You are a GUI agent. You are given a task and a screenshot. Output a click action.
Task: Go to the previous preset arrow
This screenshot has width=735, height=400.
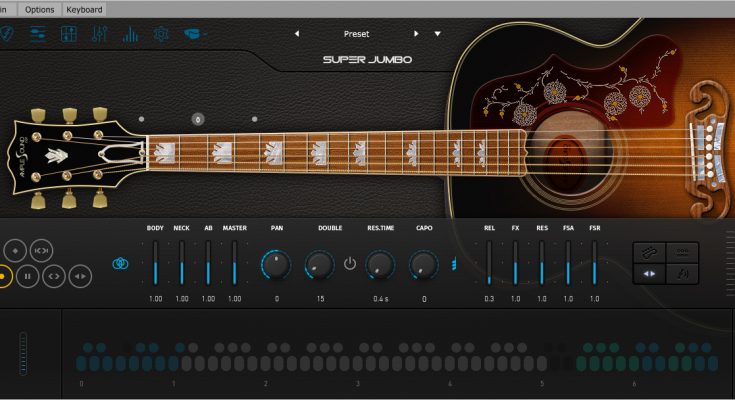[296, 34]
